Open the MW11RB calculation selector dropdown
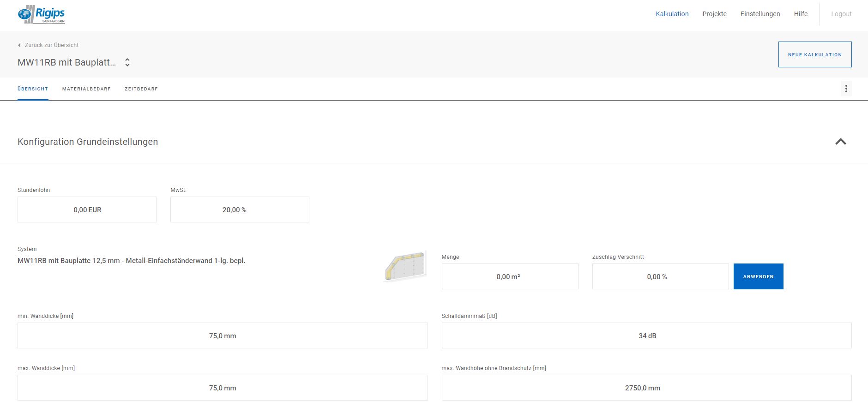 point(127,62)
